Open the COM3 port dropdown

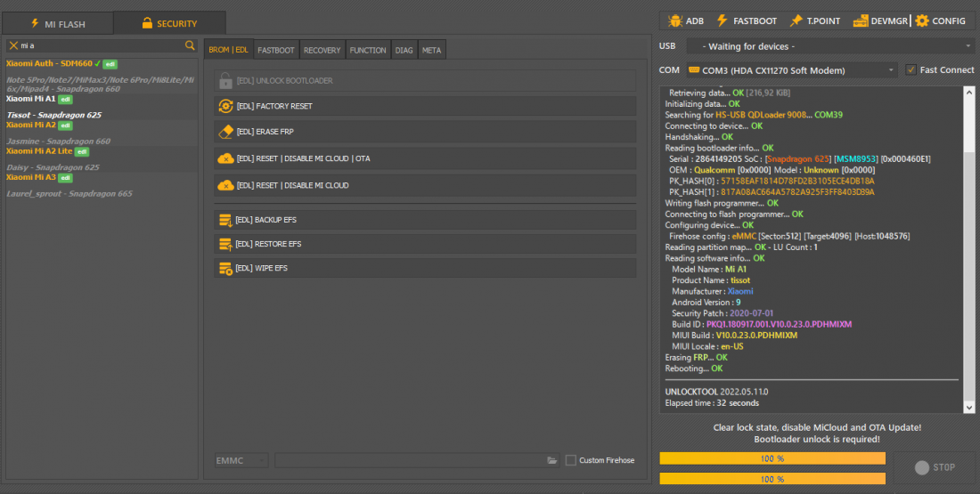792,70
